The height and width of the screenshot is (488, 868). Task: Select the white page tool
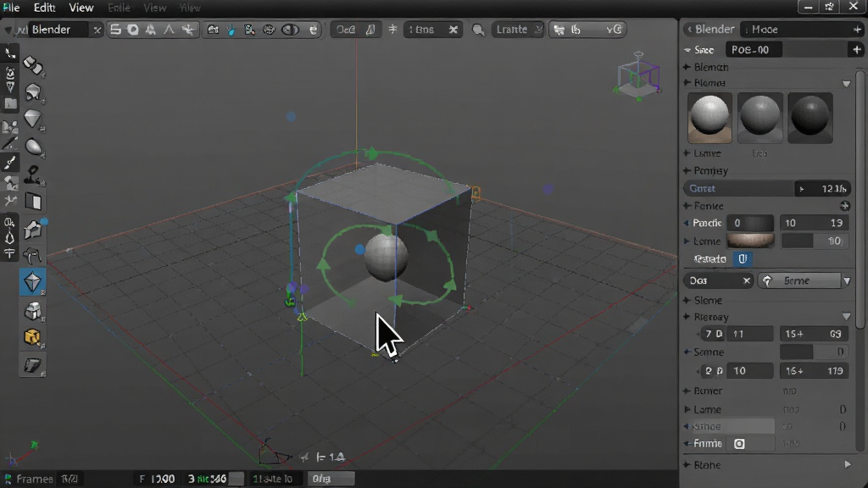click(x=33, y=202)
